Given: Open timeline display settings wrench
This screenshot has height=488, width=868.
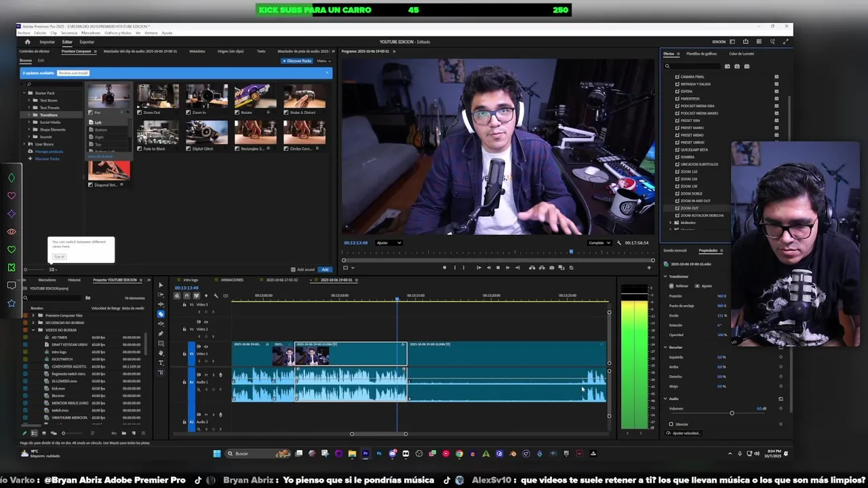Looking at the screenshot, I should 216,296.
